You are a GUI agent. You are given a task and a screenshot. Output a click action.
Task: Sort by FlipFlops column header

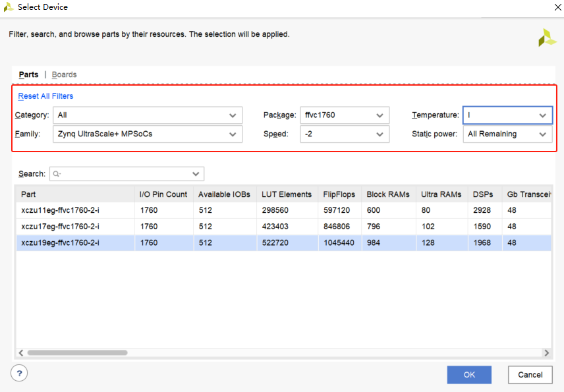[x=339, y=194]
